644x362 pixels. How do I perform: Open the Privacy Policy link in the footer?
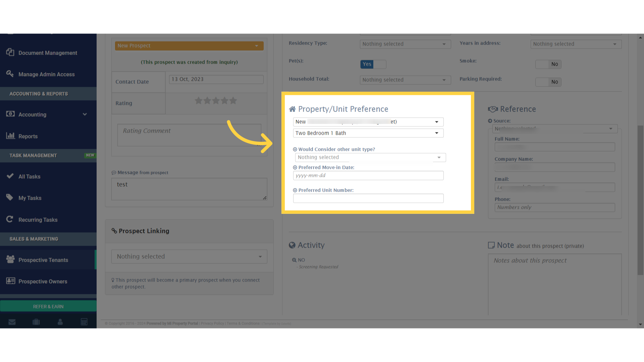(x=212, y=323)
